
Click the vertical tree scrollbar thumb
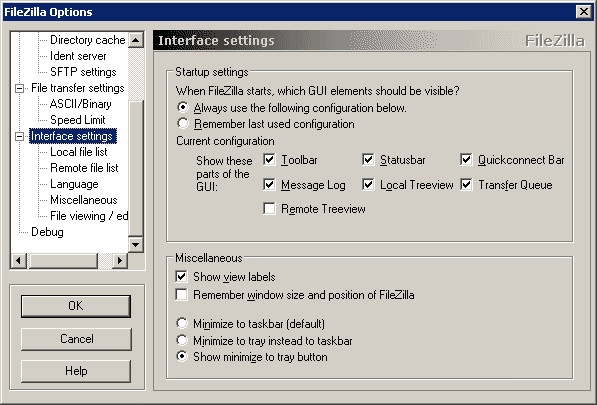(136, 167)
